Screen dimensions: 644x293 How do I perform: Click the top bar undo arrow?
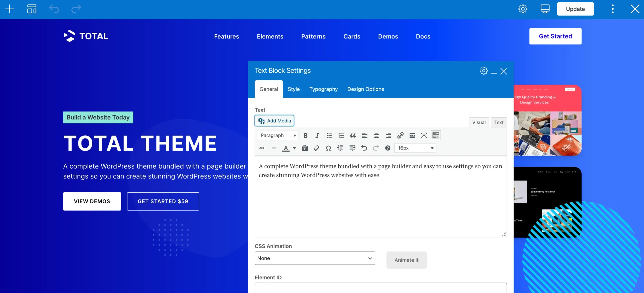(x=54, y=9)
